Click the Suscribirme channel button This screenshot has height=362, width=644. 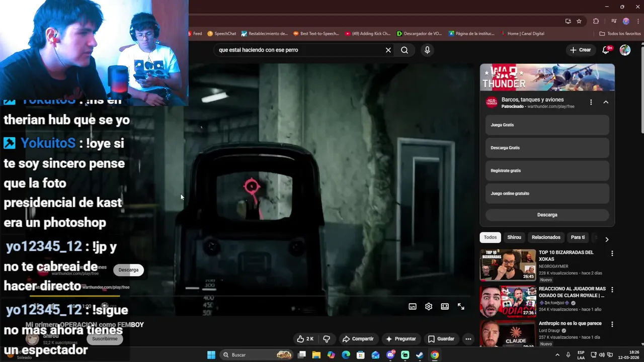105,339
